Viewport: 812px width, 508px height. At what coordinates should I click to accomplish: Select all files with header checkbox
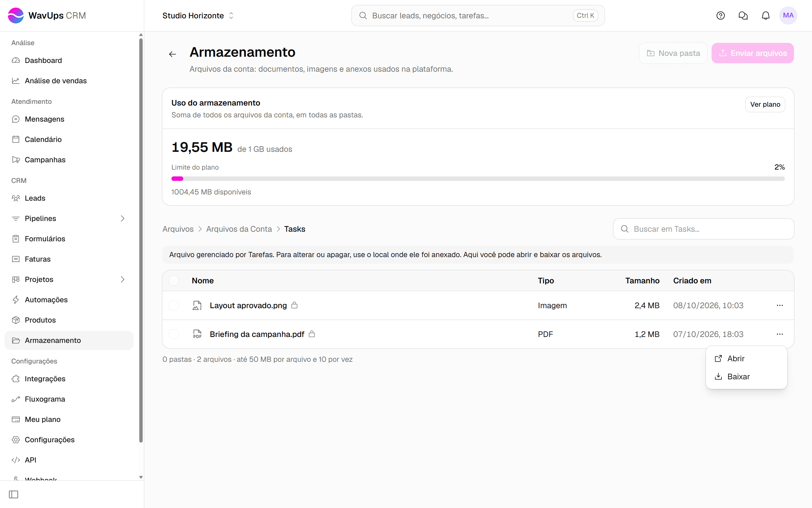[x=173, y=281]
